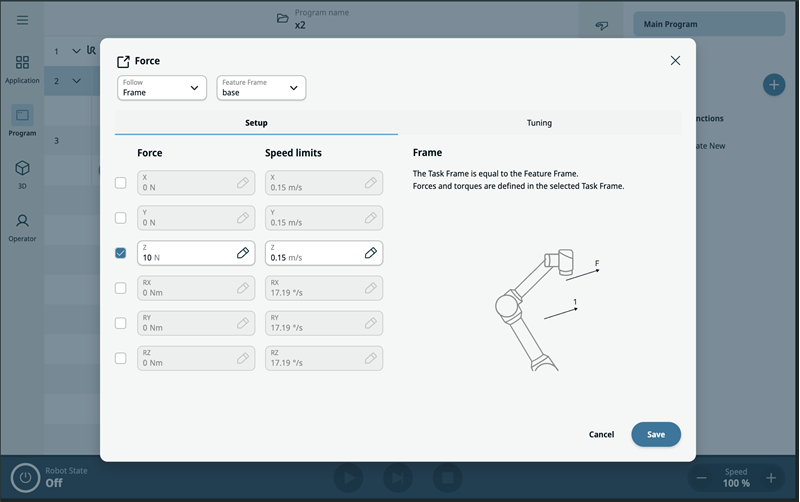Open program folder icon
The width and height of the screenshot is (800, 502).
point(282,18)
